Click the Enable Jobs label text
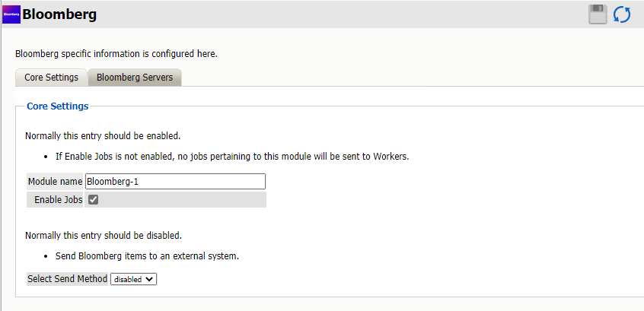 [59, 200]
